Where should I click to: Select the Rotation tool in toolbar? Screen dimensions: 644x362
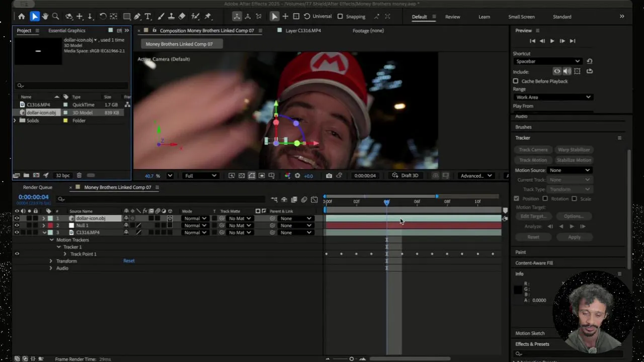[x=103, y=17]
